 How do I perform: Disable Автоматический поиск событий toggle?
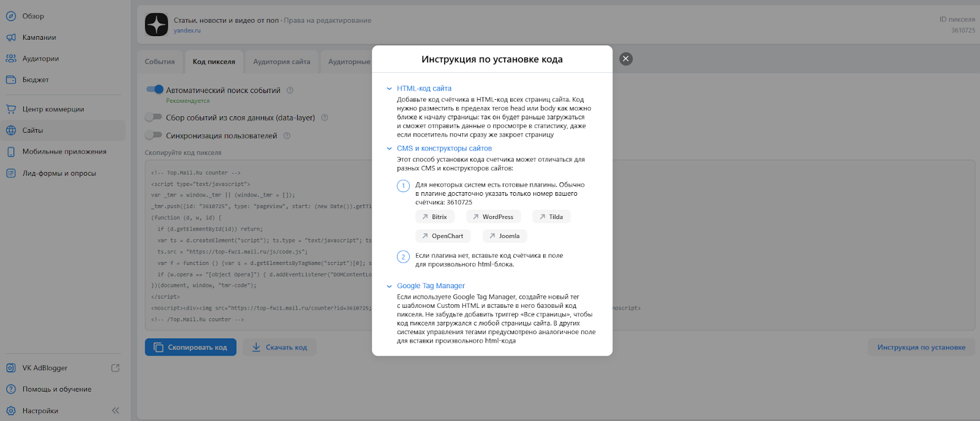tap(154, 89)
